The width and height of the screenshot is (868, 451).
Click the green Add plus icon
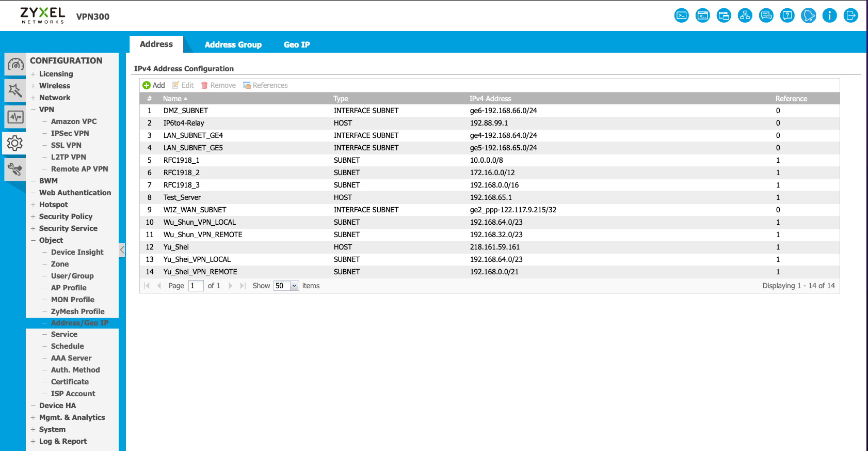pyautogui.click(x=147, y=85)
